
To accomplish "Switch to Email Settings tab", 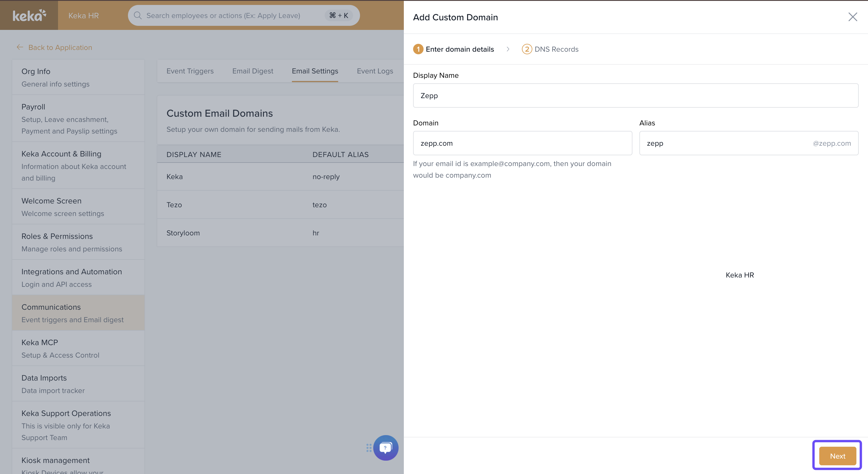I will (x=315, y=71).
